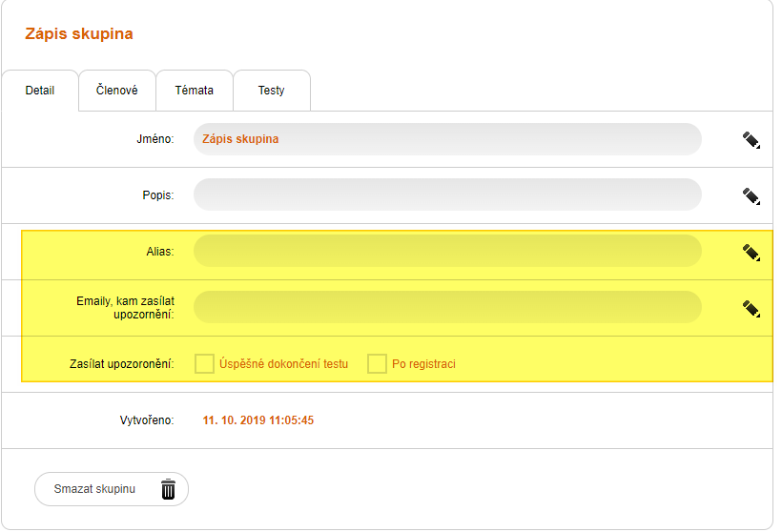The height and width of the screenshot is (532, 782).
Task: Select the Testy tab
Action: pos(271,91)
